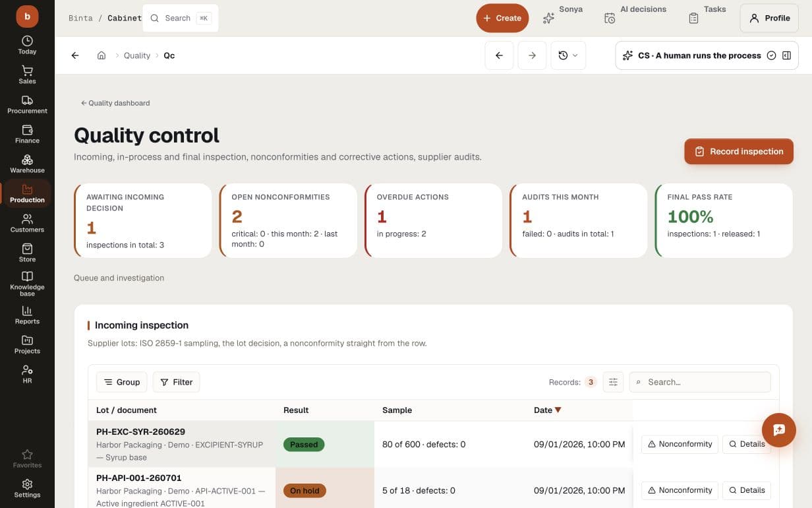Click the On hold status badge

(x=304, y=491)
